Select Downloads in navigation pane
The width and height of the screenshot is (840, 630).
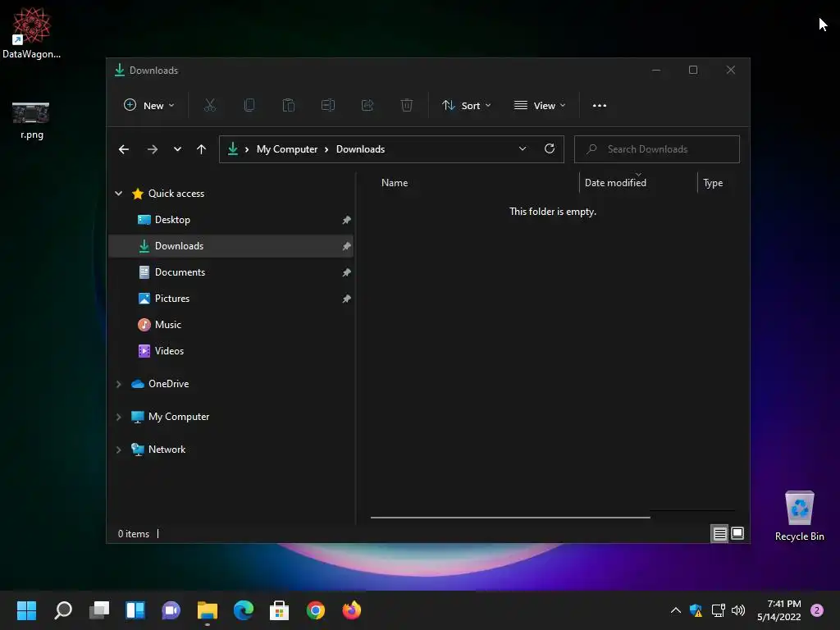click(231, 246)
